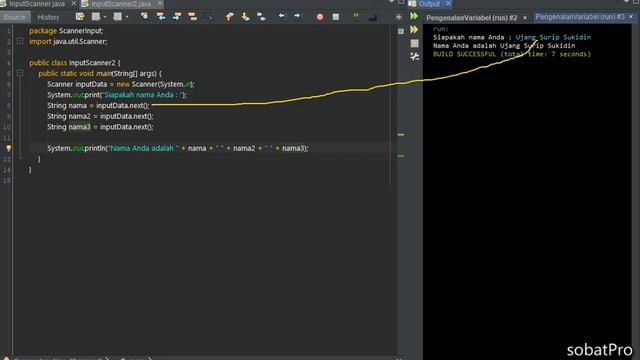The width and height of the screenshot is (640, 360).
Task: Open the PengenalanVariabel (run) #3 tab
Action: coord(580,17)
